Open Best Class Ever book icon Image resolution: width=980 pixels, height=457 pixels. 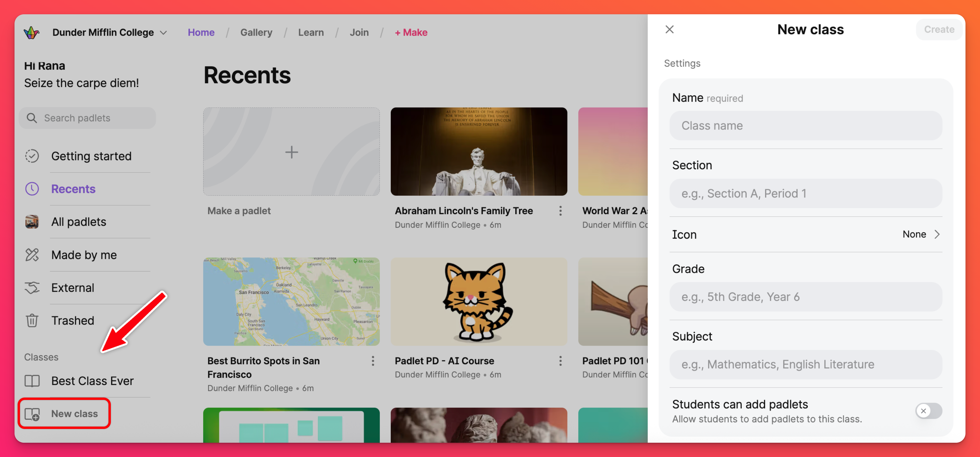pos(32,381)
